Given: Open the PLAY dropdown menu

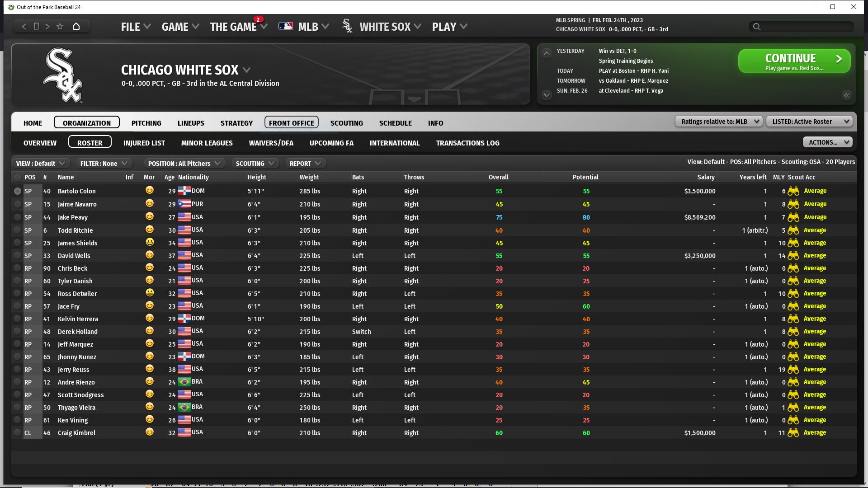Looking at the screenshot, I should pos(449,27).
